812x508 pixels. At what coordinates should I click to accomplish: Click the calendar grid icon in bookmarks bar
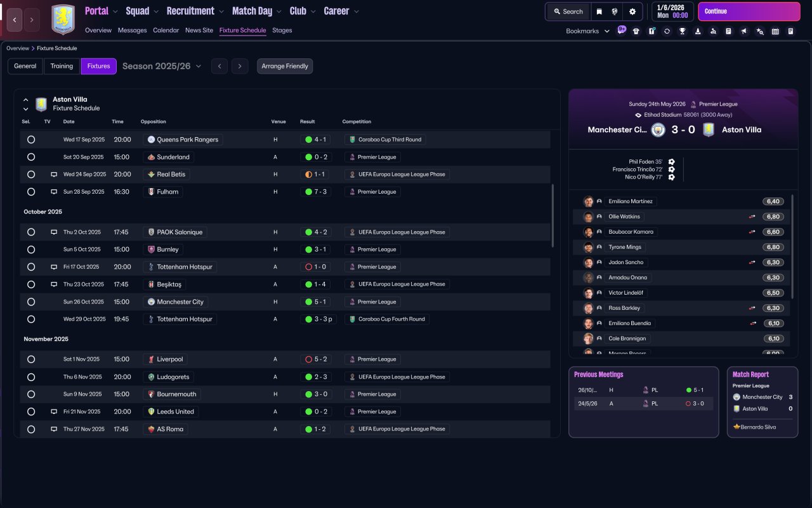pyautogui.click(x=775, y=31)
